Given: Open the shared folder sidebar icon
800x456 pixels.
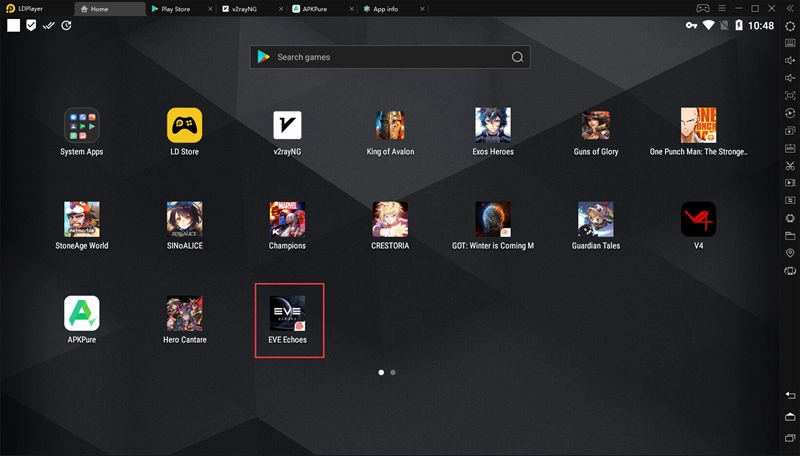Looking at the screenshot, I should tap(790, 236).
